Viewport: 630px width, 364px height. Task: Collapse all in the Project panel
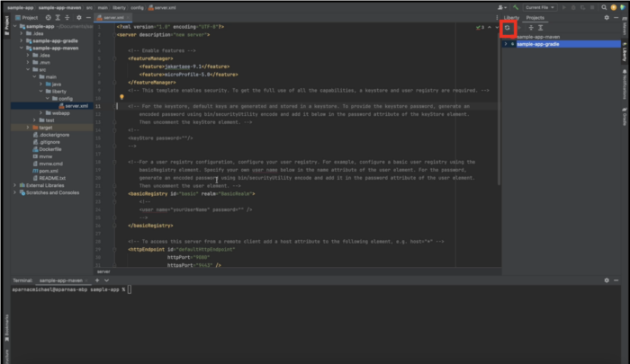[x=67, y=18]
